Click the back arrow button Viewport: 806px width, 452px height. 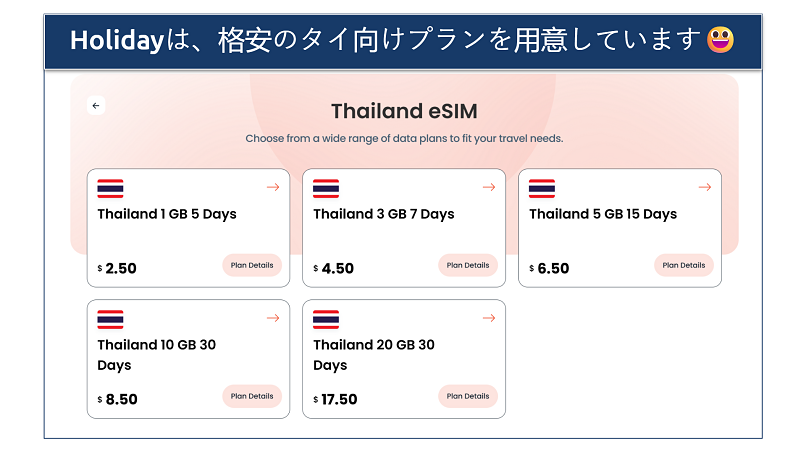point(96,105)
